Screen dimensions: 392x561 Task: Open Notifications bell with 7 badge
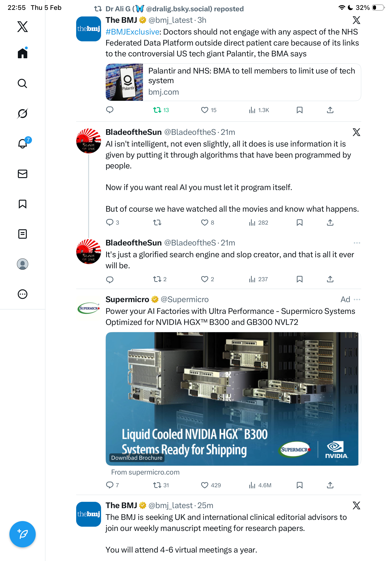(23, 143)
